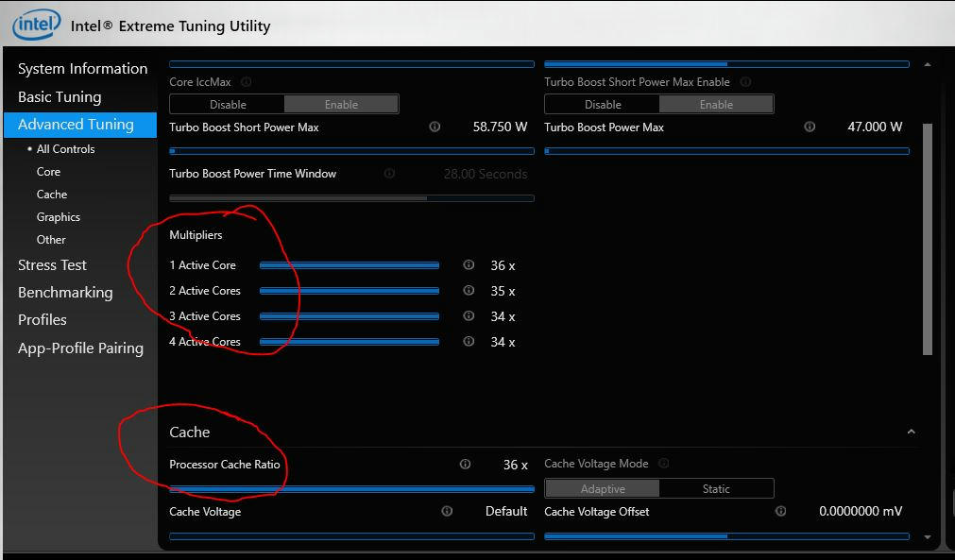Open Profiles page

(42, 319)
